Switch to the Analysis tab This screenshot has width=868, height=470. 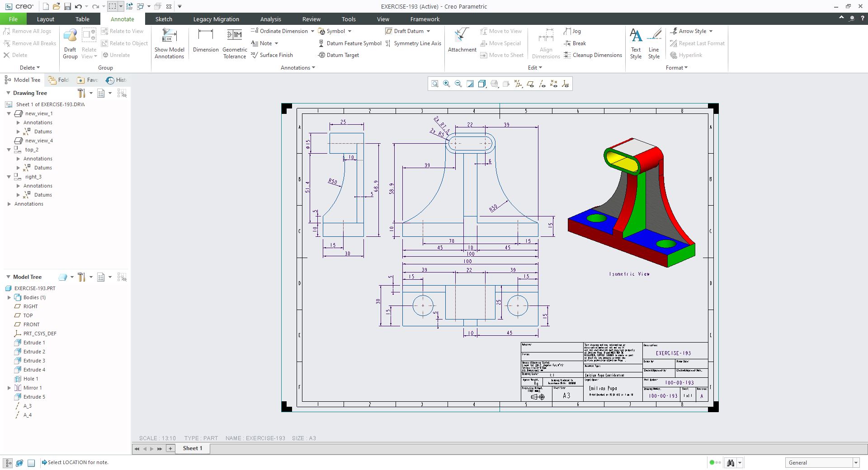click(270, 19)
